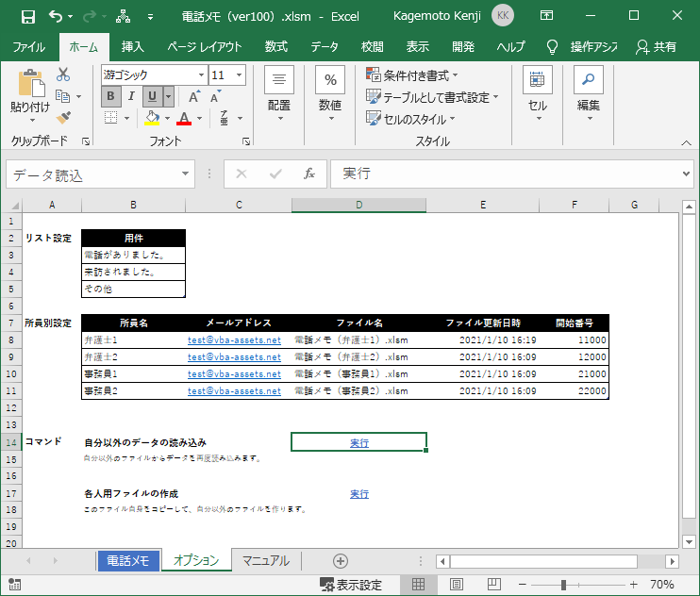This screenshot has width=700, height=596.
Task: Click the Format Painter brush icon
Action: pos(63,117)
